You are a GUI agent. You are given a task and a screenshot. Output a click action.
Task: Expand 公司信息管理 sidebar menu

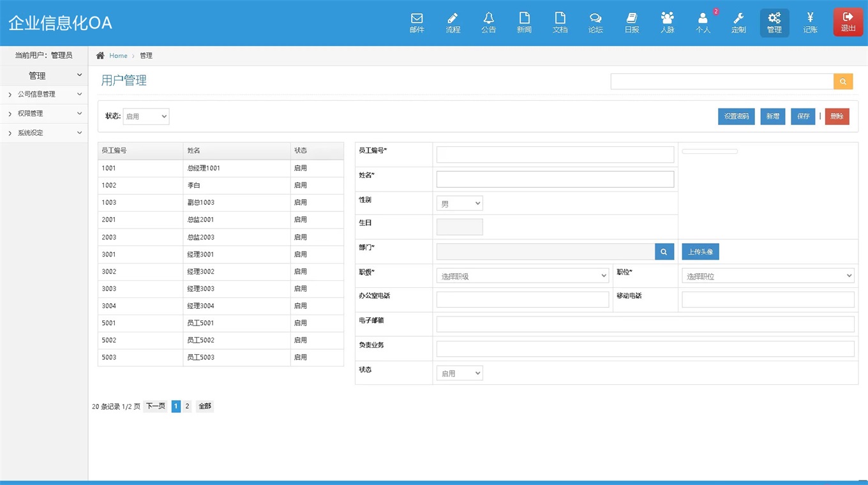[x=44, y=94]
